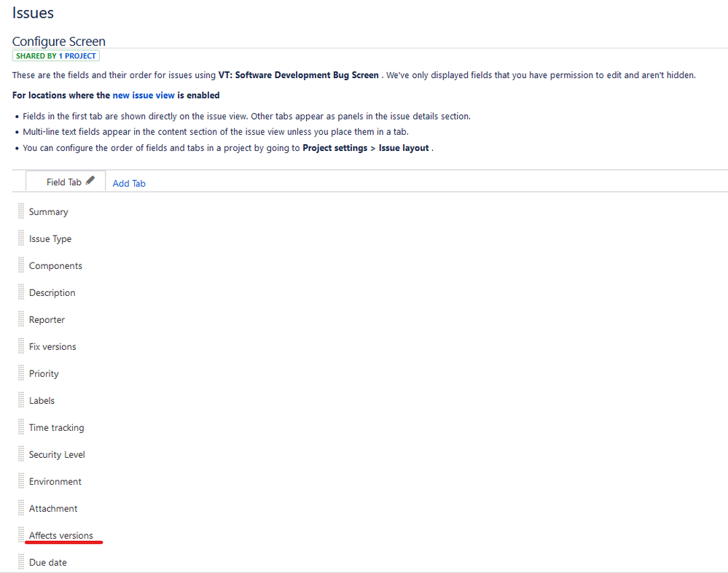Click the drag handle beside Priority

coord(21,373)
